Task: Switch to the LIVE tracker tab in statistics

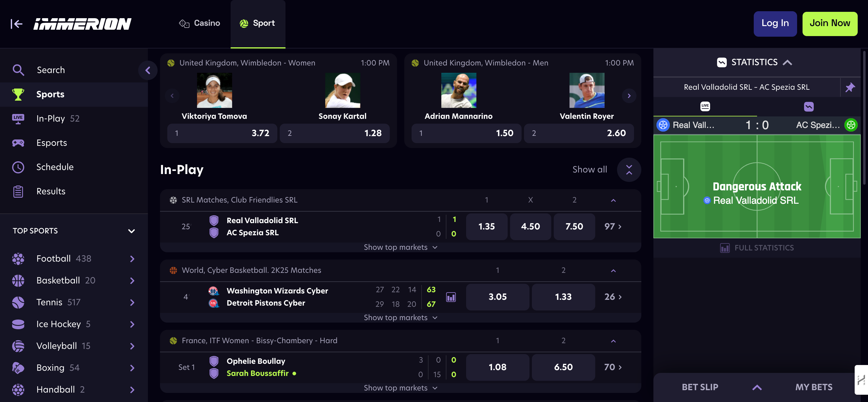Action: pos(705,106)
